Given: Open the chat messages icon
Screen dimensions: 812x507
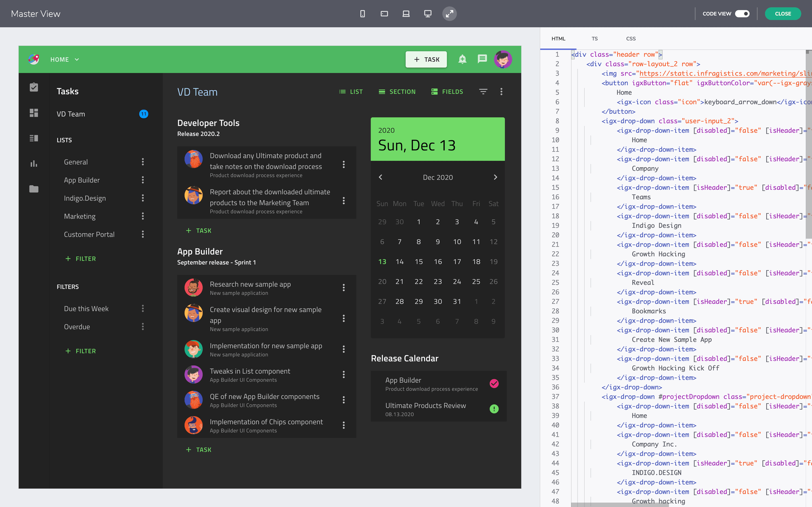Looking at the screenshot, I should click(x=482, y=59).
